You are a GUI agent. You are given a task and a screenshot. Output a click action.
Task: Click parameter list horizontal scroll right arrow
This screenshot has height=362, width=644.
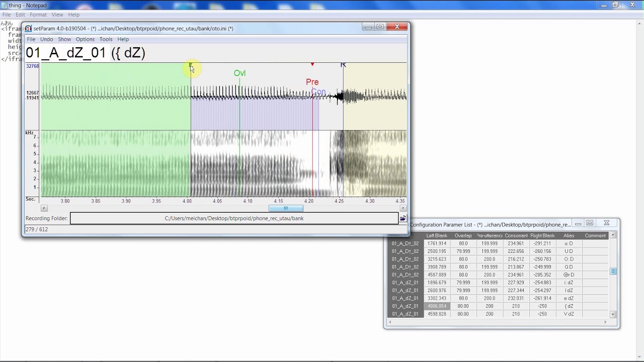pos(605,322)
